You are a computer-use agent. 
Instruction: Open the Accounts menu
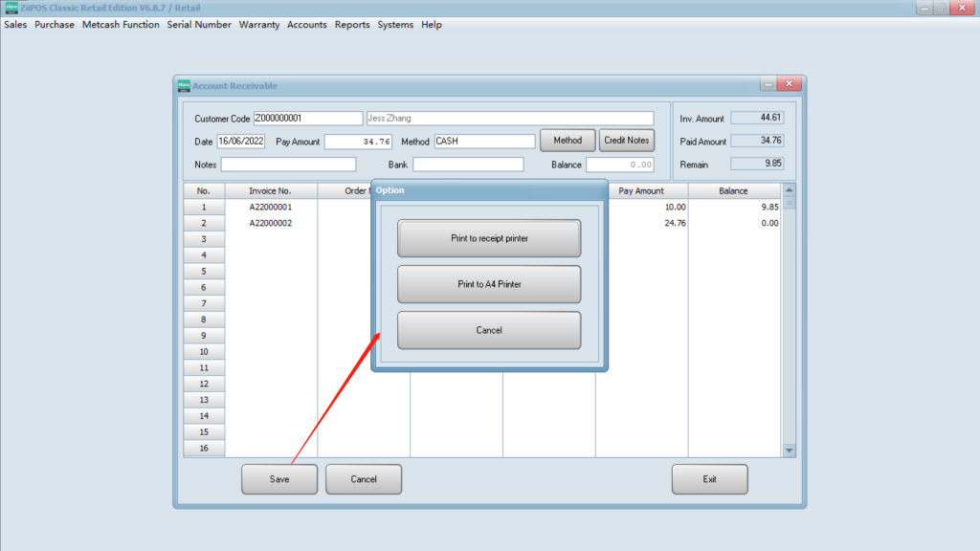pos(307,25)
